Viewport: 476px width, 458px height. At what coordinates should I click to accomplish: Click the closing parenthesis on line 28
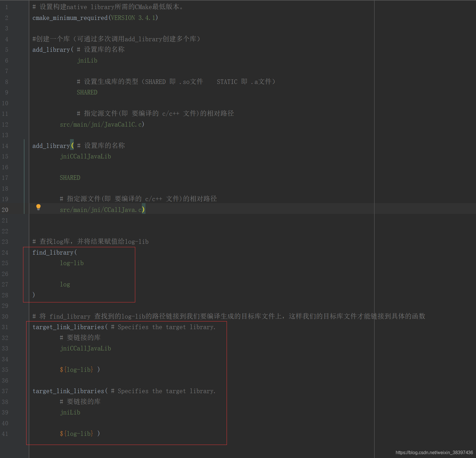[x=34, y=295]
